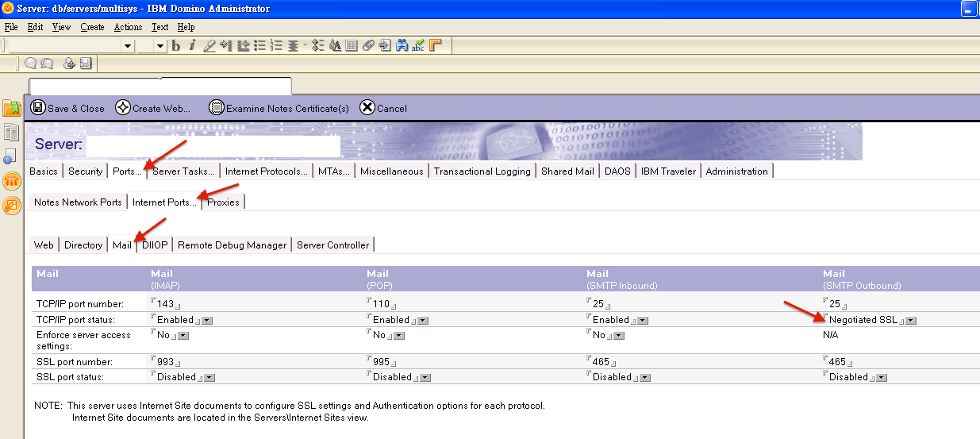Open the Actions menu
980x439 pixels.
tap(128, 27)
